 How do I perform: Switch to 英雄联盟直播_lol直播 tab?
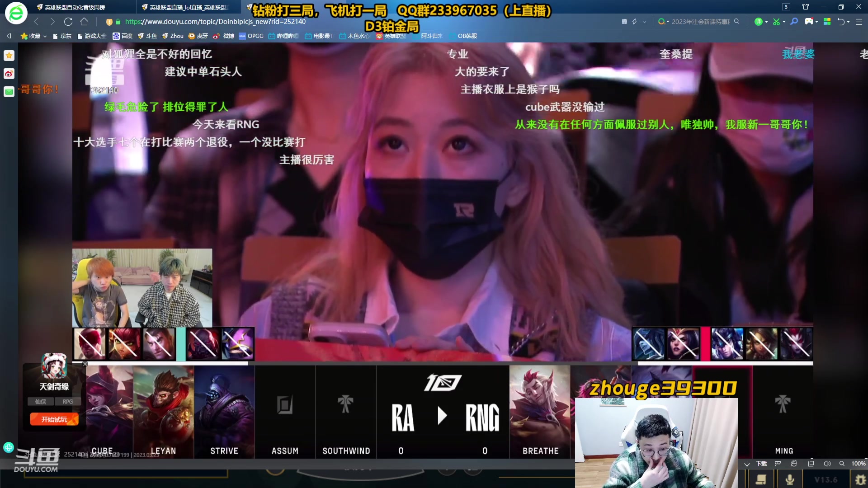[189, 7]
